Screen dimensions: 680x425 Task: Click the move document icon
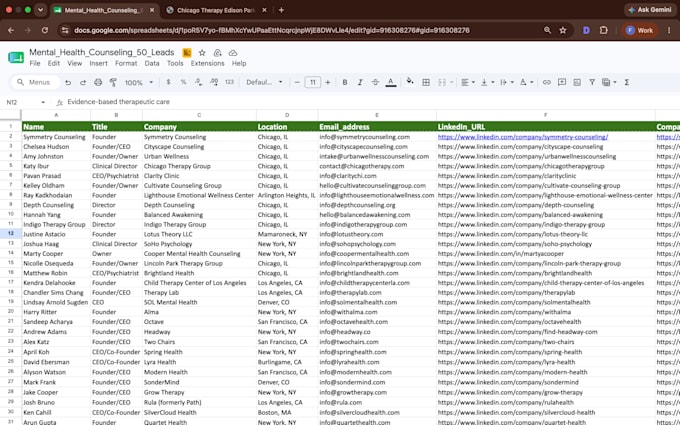(217, 53)
